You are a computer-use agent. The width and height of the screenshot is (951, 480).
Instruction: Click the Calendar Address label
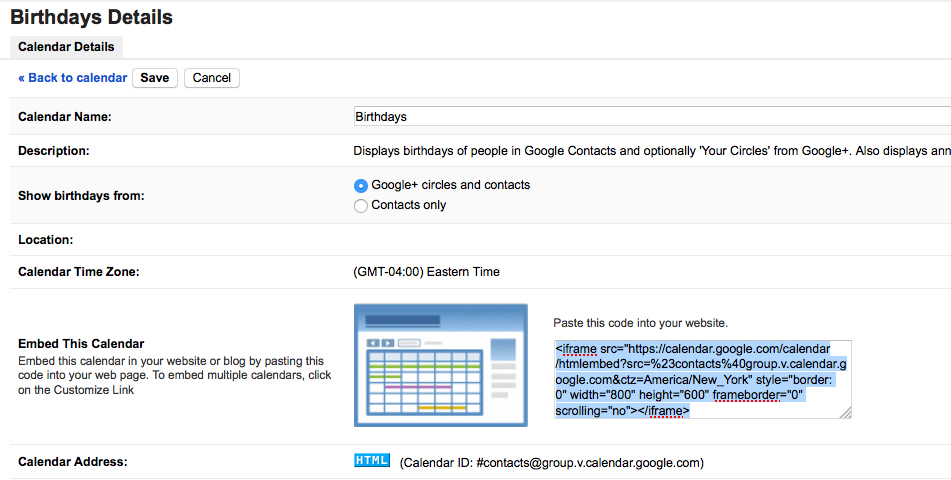[73, 462]
